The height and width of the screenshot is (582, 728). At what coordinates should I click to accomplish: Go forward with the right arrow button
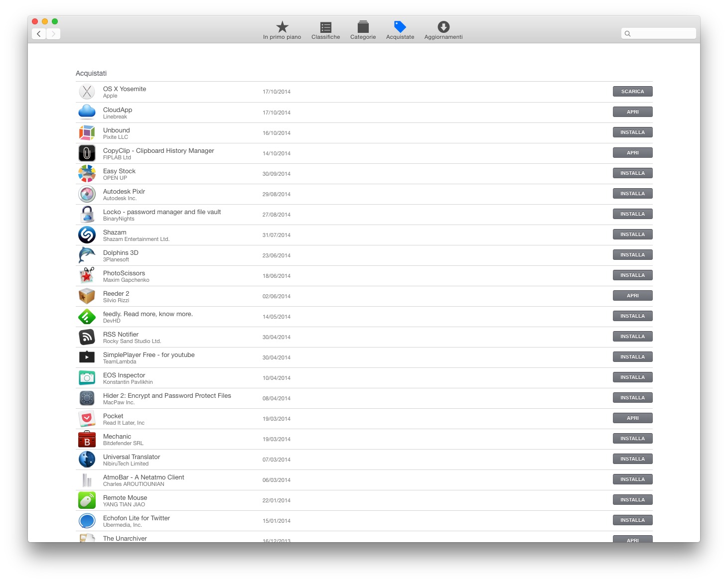(53, 34)
